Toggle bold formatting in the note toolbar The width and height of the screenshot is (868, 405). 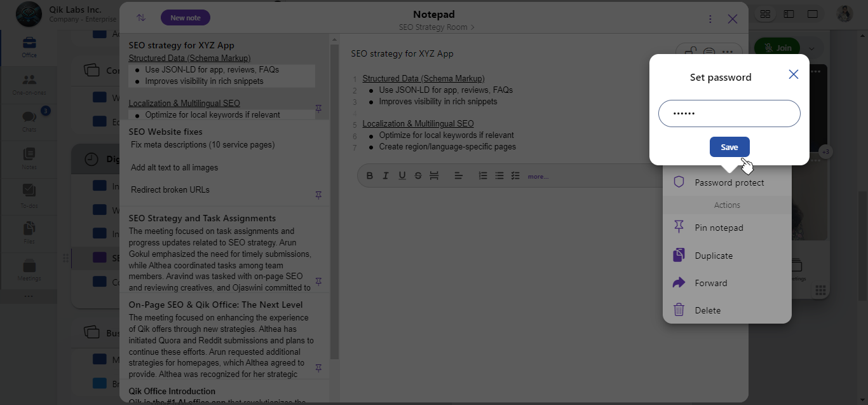pyautogui.click(x=369, y=176)
